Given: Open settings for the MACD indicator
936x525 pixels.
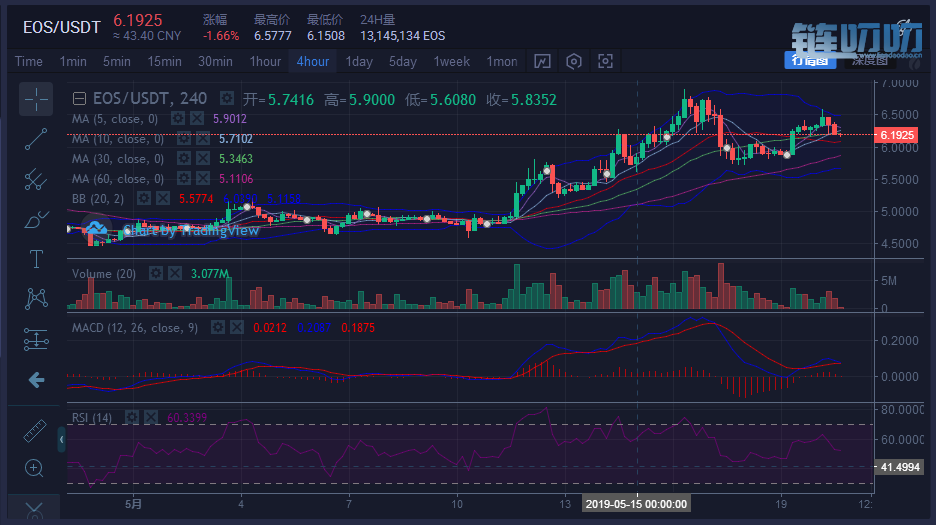Looking at the screenshot, I should pos(217,327).
